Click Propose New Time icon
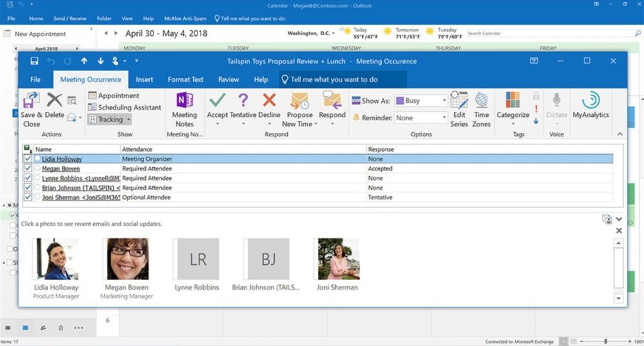The image size is (644, 346). pyautogui.click(x=299, y=101)
